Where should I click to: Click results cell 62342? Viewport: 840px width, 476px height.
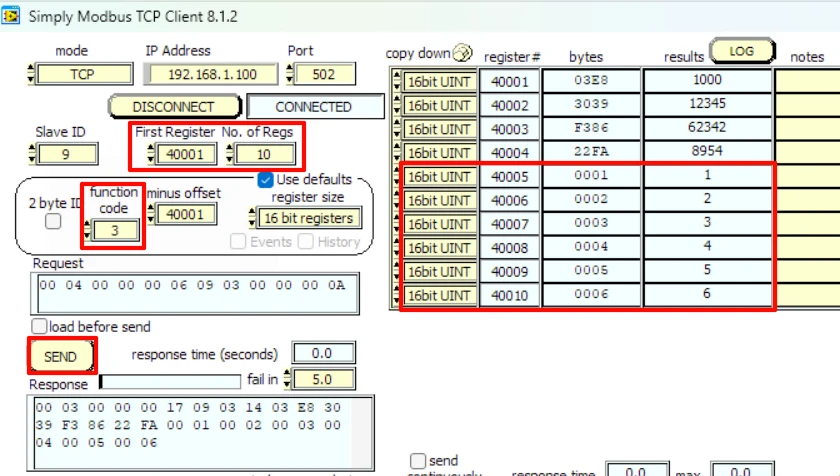click(x=708, y=127)
